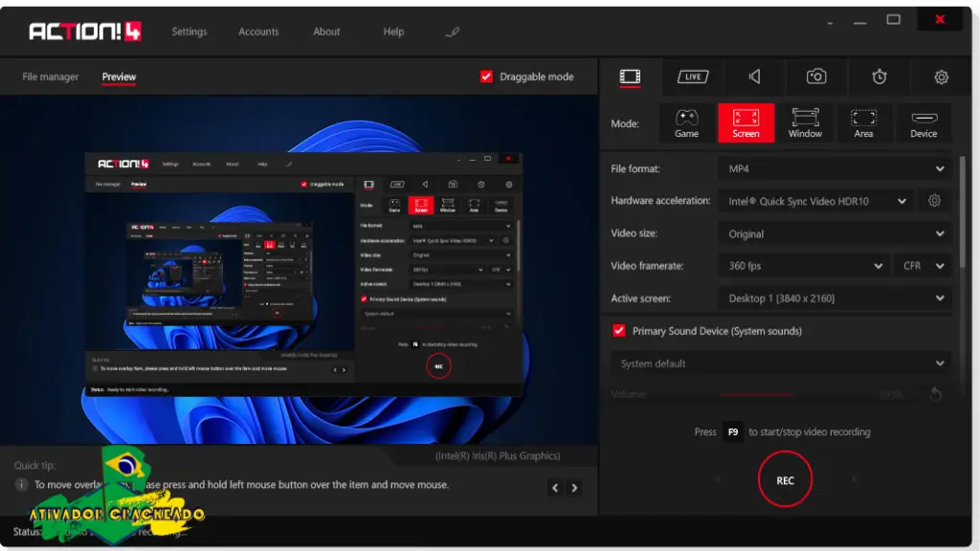Open the Video framerate 360 fps dropdown
This screenshot has width=980, height=551.
coord(804,266)
